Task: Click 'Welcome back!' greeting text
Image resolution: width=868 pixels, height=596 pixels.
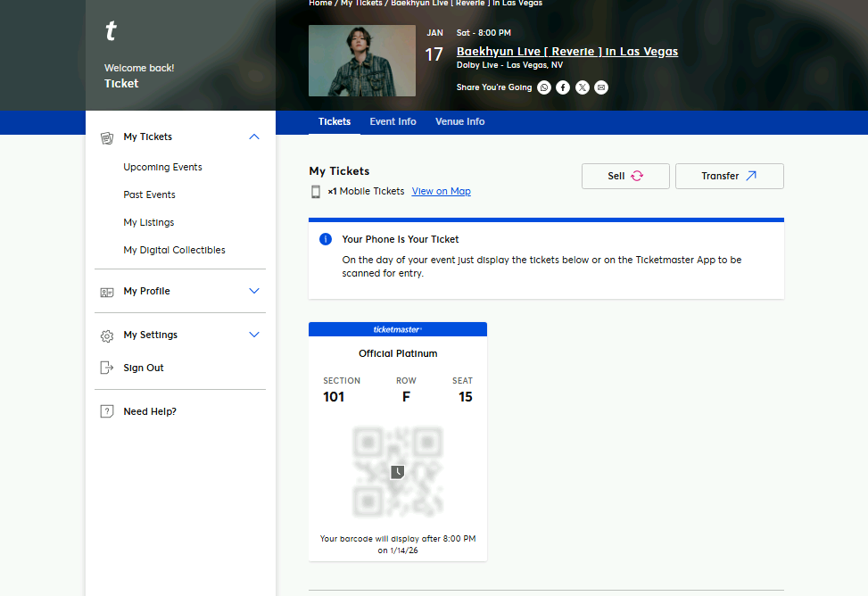Action: pos(139,68)
